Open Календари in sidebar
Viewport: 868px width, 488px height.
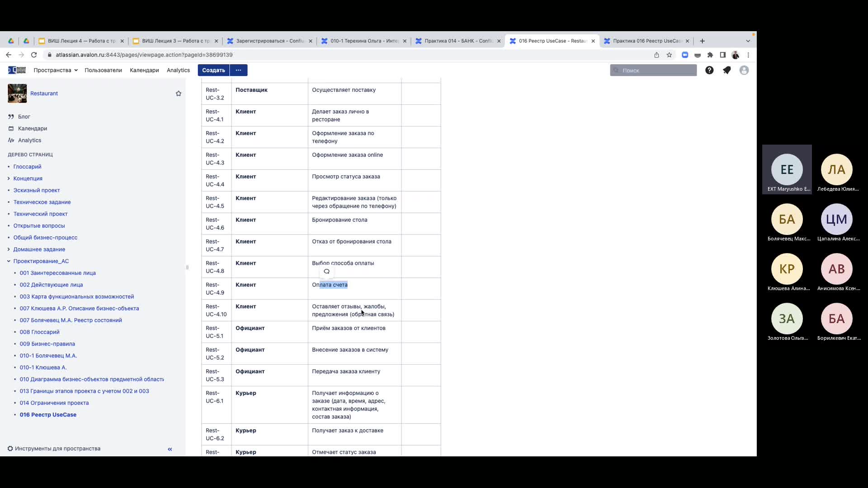pyautogui.click(x=33, y=128)
